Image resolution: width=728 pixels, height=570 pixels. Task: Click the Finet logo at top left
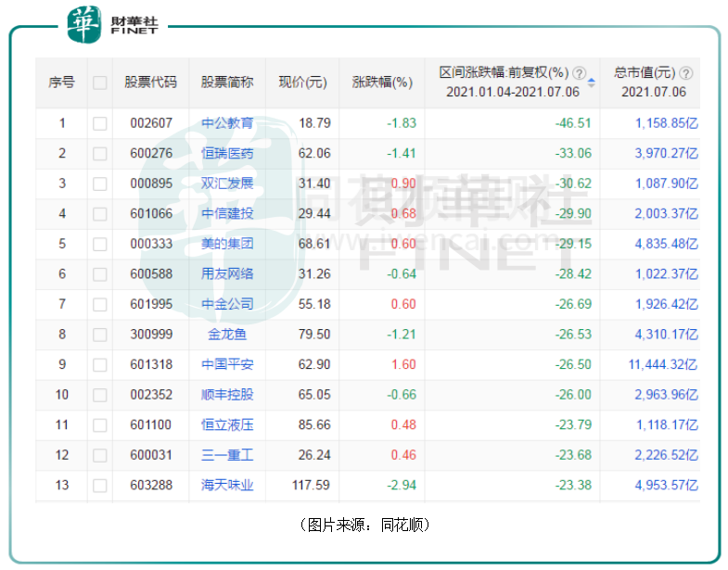[x=111, y=24]
